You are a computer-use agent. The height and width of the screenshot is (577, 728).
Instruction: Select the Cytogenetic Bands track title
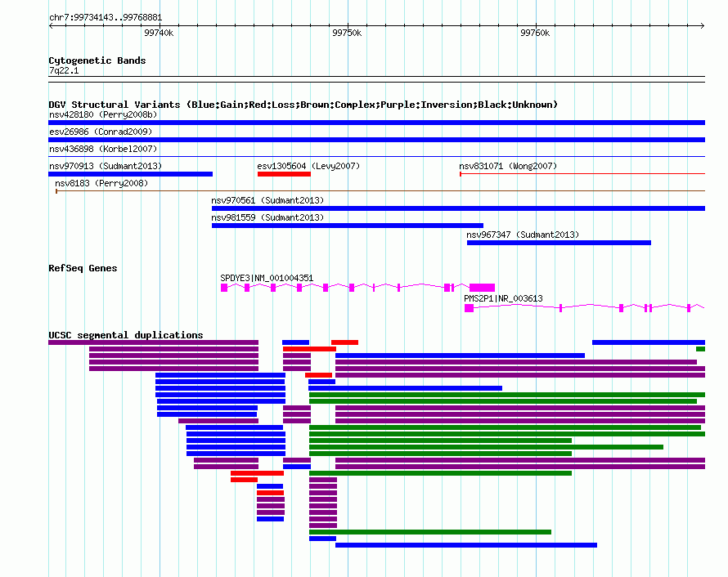click(x=97, y=60)
